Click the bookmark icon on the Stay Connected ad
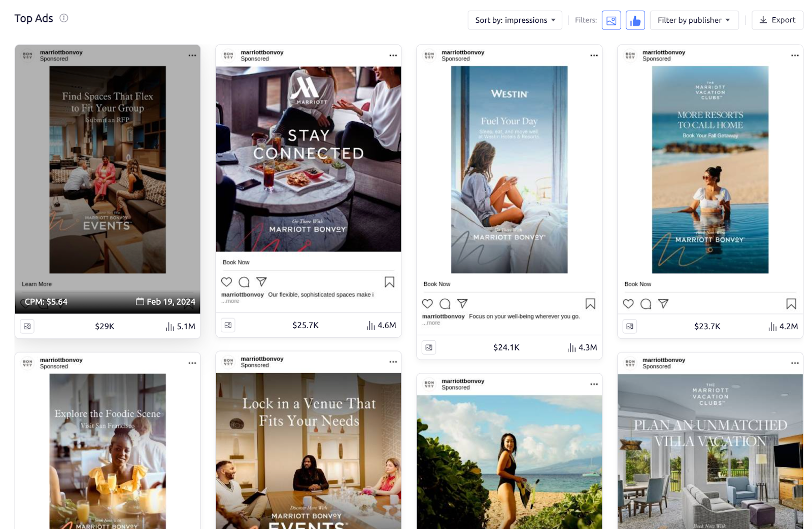This screenshot has height=529, width=812. coord(389,282)
